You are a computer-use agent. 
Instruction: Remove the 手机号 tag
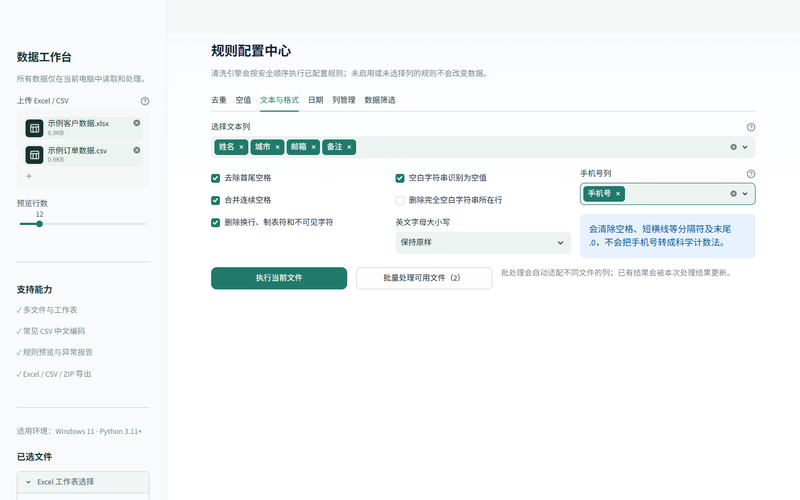pos(618,194)
